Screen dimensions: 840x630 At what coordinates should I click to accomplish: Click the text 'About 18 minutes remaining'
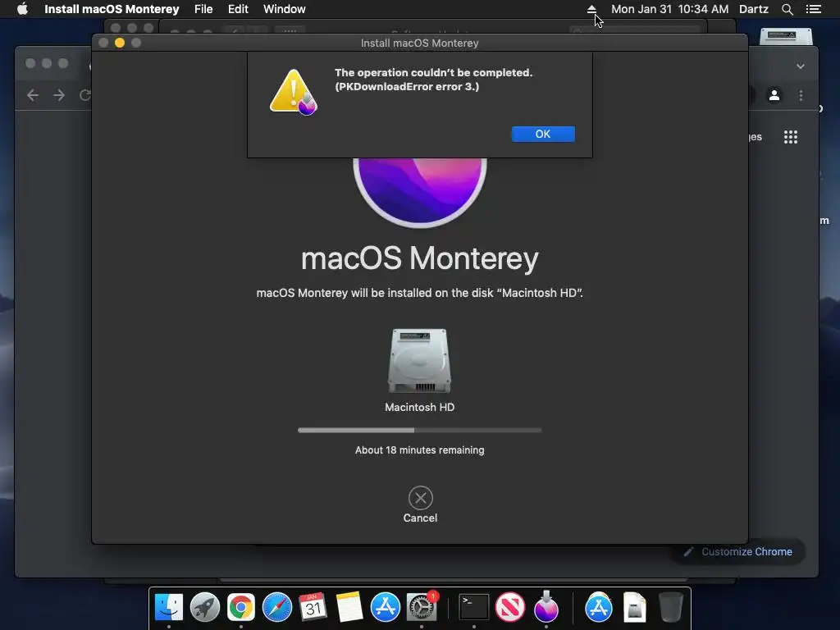[x=419, y=450]
